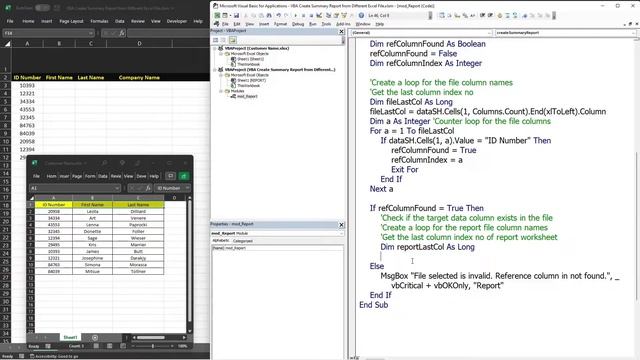Open the Developer tab in main Excel

pos(177,21)
